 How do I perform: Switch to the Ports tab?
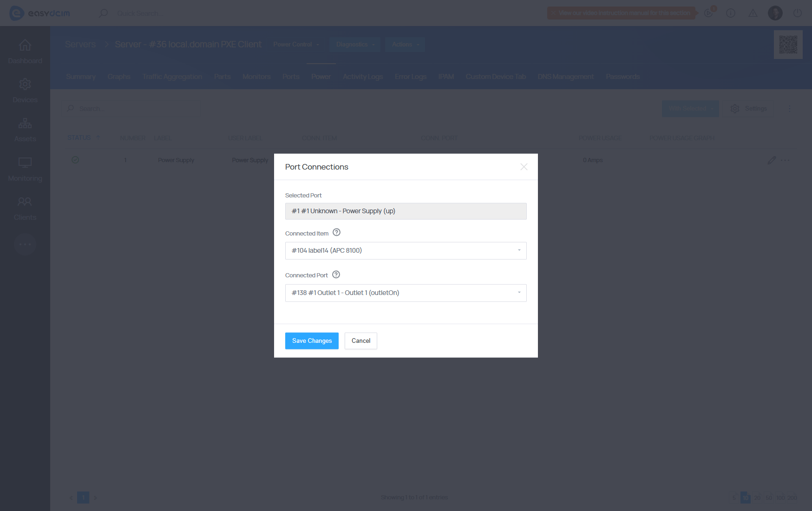pos(291,77)
